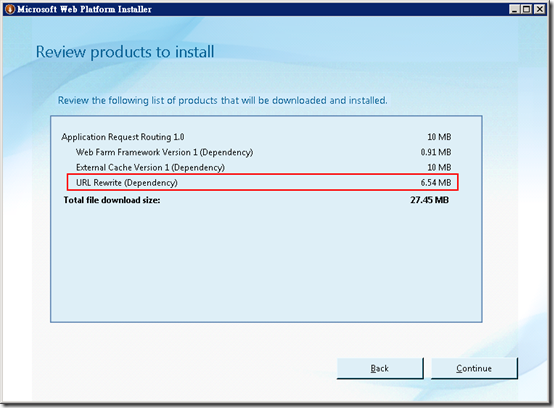Minimize the Web Platform Installer window

point(514,9)
